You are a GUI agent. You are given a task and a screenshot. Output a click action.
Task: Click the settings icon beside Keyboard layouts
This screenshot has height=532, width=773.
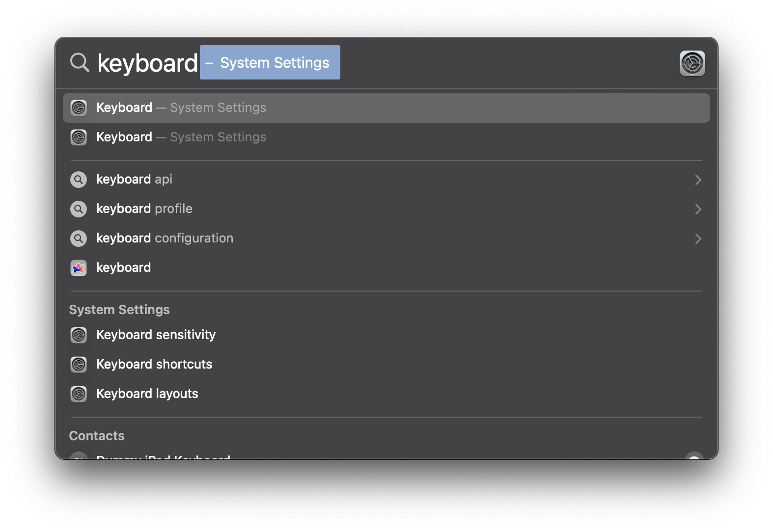79,394
